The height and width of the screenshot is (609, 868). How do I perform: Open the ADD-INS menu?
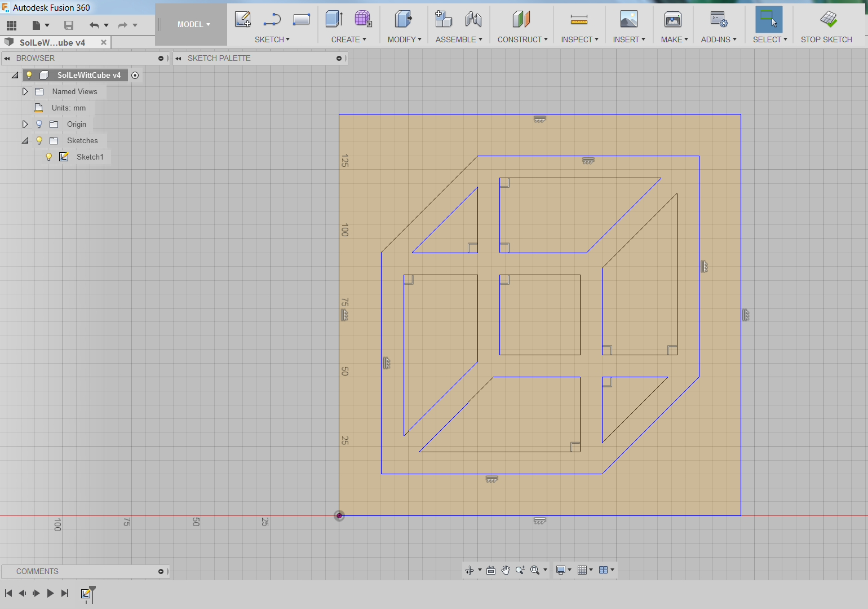719,39
